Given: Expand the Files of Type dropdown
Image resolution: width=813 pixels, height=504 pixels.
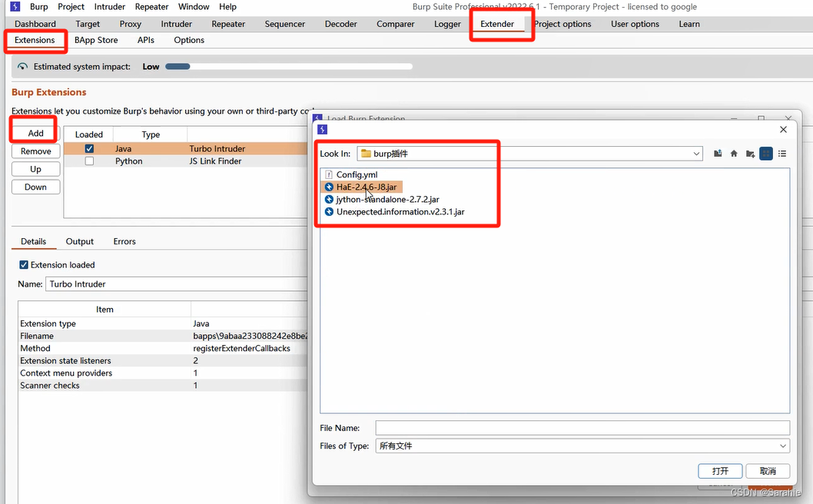Looking at the screenshot, I should click(x=783, y=446).
